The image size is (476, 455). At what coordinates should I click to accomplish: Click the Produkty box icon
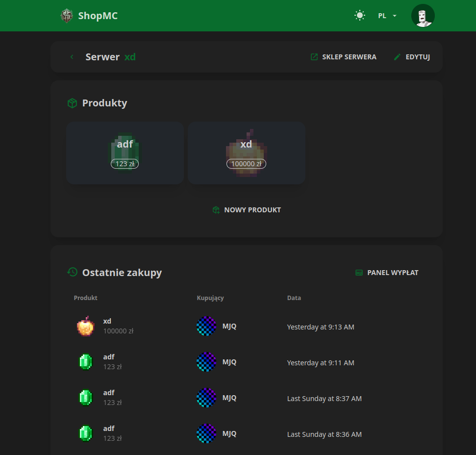click(x=72, y=103)
